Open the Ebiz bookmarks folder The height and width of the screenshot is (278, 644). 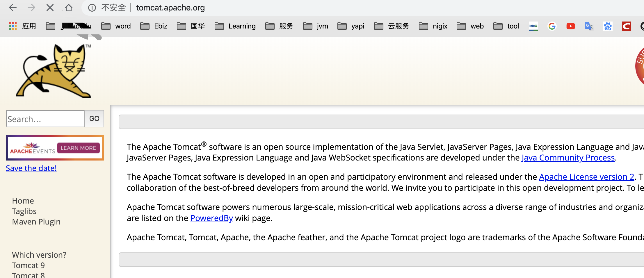(154, 26)
